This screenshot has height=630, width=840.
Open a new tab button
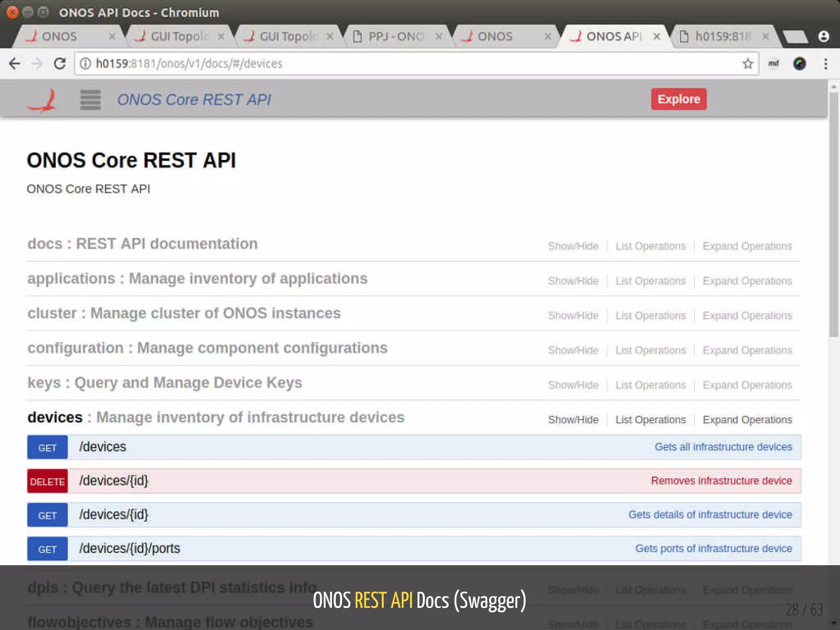coord(795,37)
